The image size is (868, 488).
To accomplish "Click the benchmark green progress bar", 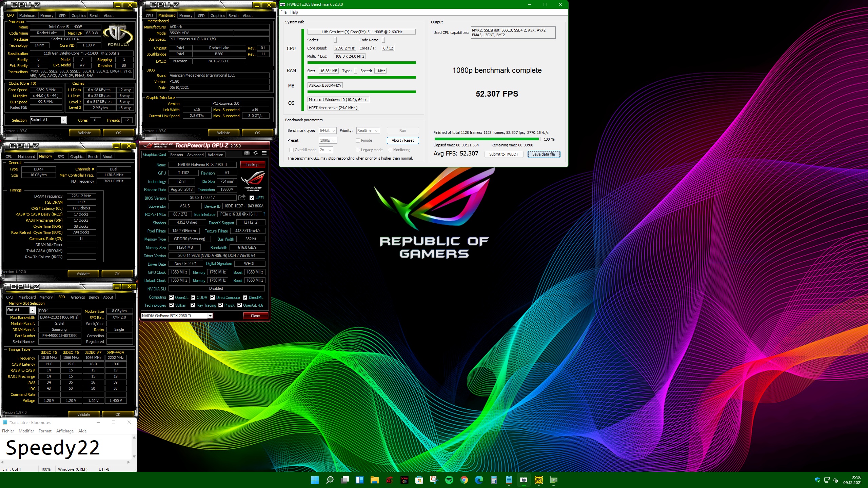I will click(487, 139).
